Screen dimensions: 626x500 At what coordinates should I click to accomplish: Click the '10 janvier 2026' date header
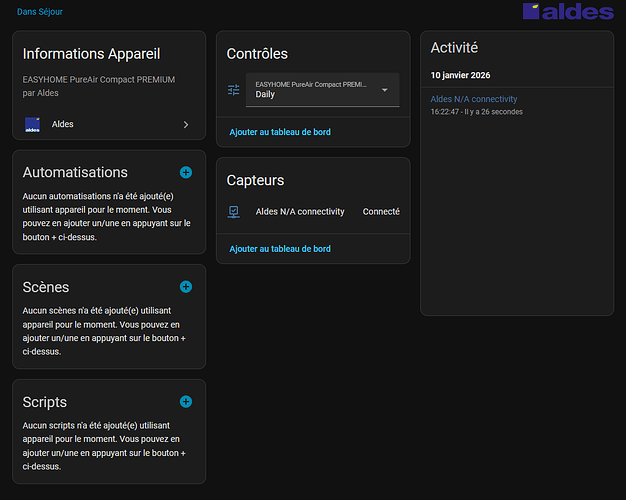click(460, 75)
